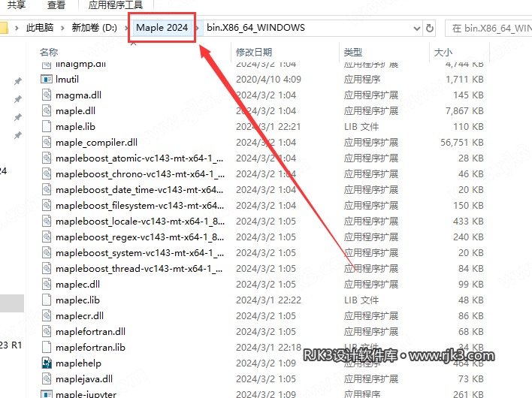
Task: Select mapleboost_filesystem dll file icon
Action: [x=47, y=205]
